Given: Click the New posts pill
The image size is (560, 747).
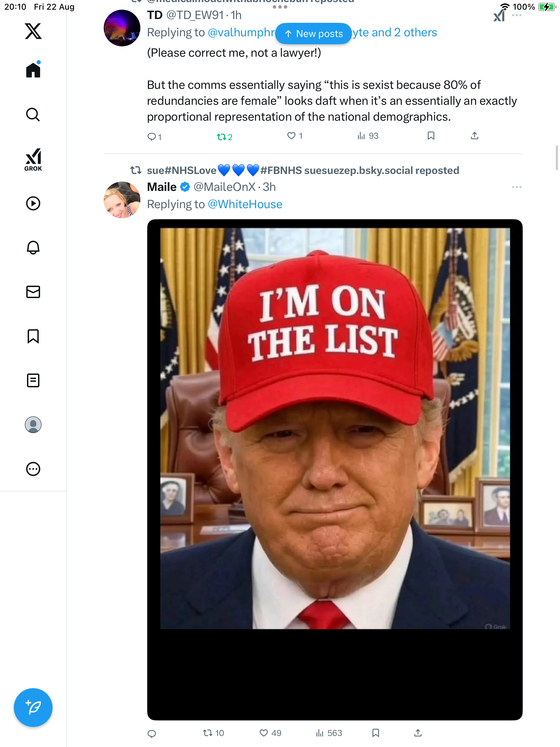Looking at the screenshot, I should [314, 34].
